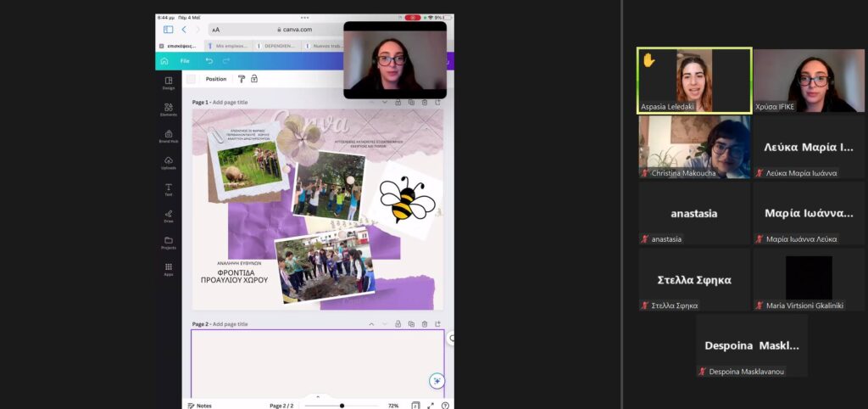Toggle the lock icon in the toolbar
This screenshot has height=409, width=868.
point(253,79)
